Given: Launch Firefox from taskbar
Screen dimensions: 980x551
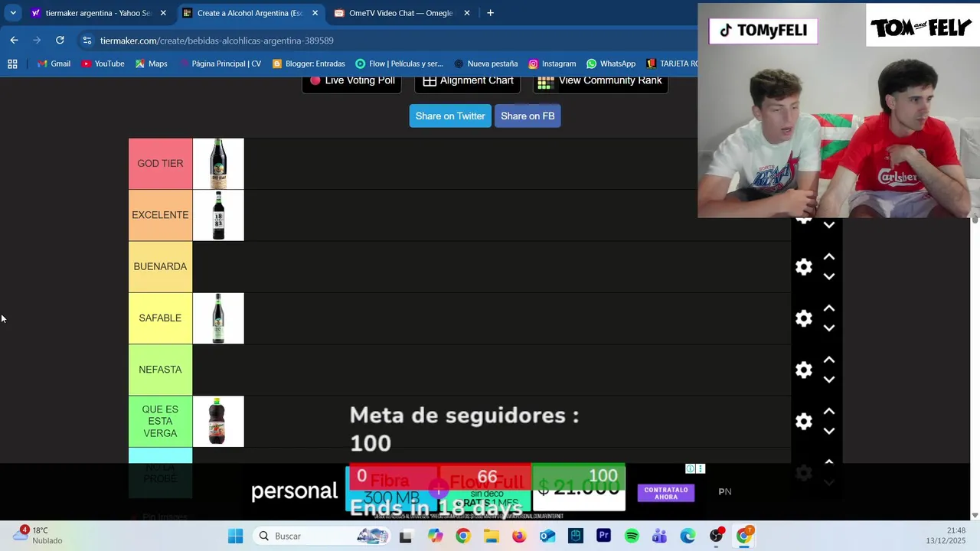Looking at the screenshot, I should (519, 536).
